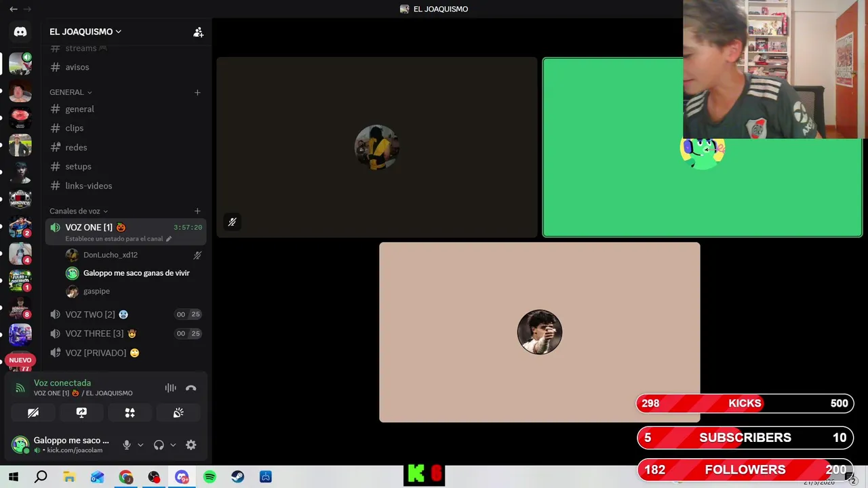Open the server with the green speaker badge
The height and width of the screenshot is (488, 868).
[x=20, y=64]
